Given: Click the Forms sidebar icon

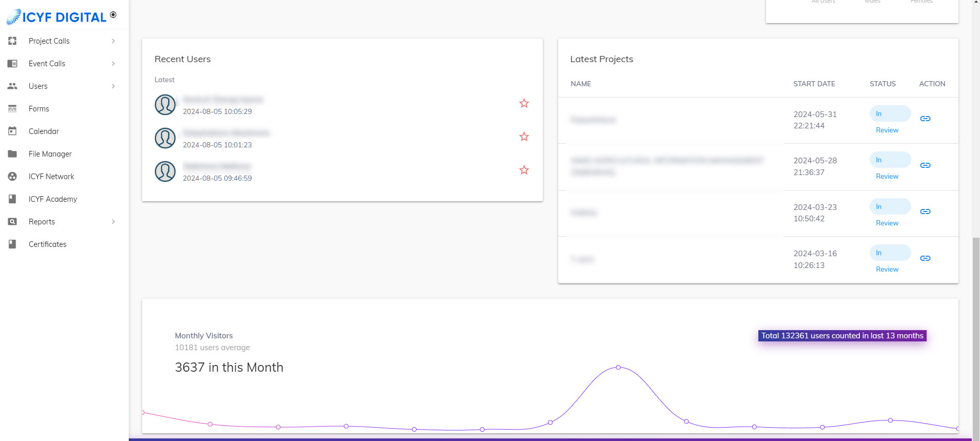Looking at the screenshot, I should point(12,109).
